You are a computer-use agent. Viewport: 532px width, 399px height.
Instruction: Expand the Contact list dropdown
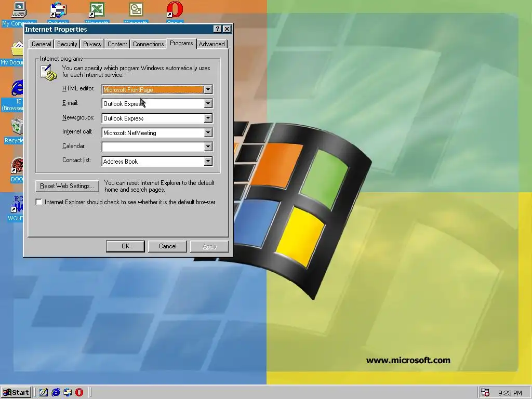208,162
